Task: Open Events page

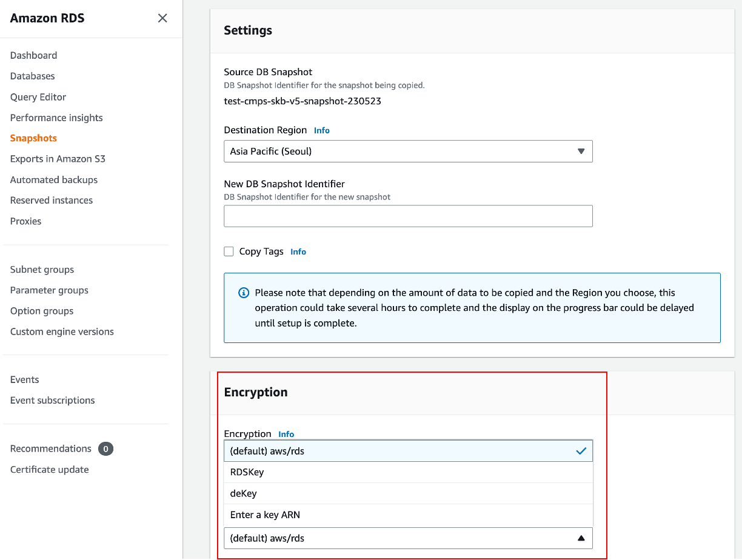Action: (x=24, y=379)
